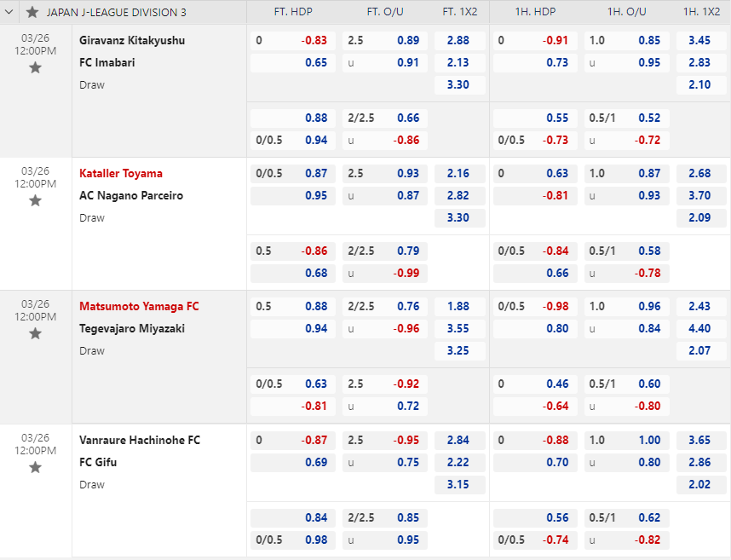The height and width of the screenshot is (560, 731).
Task: Select Kataller Toyama 0.5 handicap at -0.86
Action: 293,251
